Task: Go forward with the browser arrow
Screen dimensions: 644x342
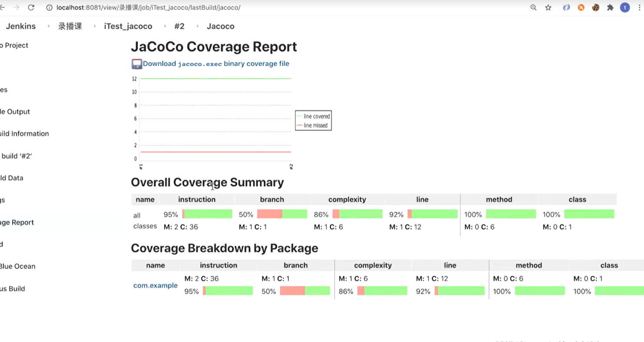Action: tap(16, 7)
